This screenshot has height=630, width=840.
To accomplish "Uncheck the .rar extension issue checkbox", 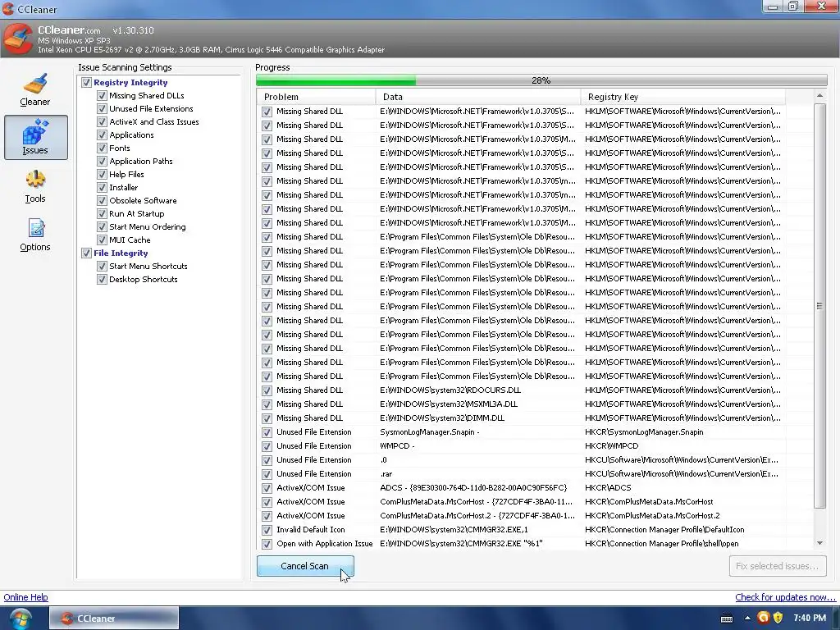I will point(267,474).
